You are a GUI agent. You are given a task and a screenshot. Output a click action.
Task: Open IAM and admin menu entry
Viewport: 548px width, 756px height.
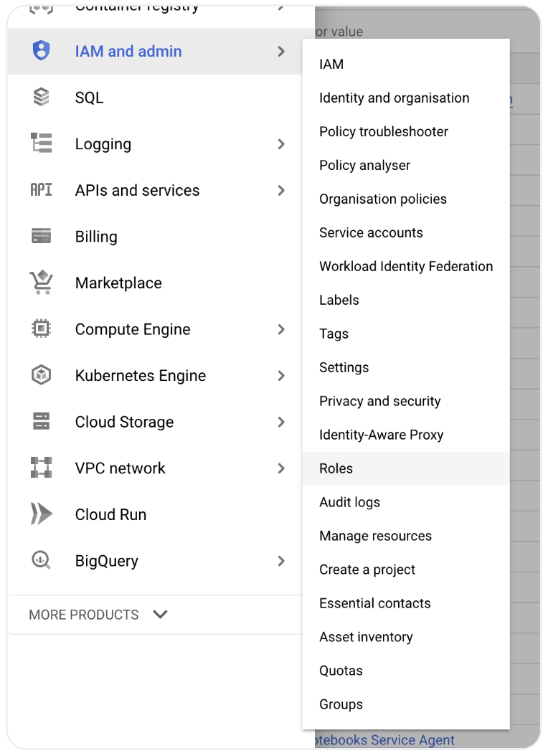point(155,51)
